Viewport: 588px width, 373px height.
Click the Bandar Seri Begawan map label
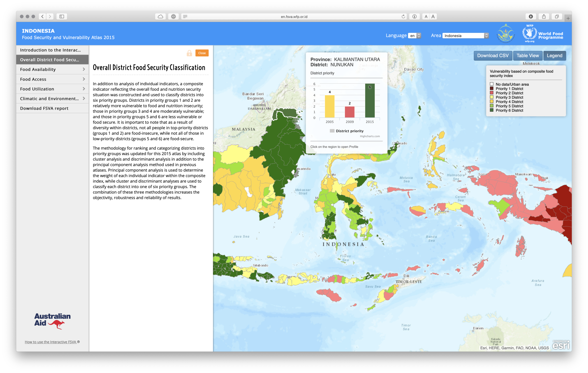pos(253,96)
